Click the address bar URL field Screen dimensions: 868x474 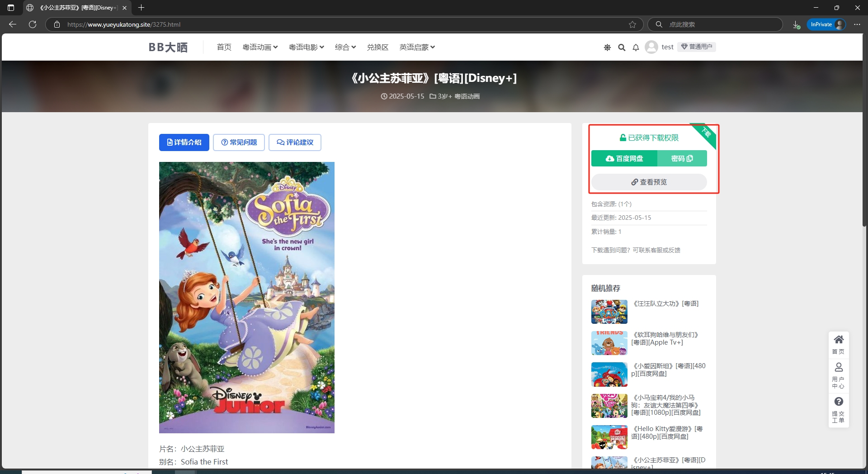tap(344, 24)
